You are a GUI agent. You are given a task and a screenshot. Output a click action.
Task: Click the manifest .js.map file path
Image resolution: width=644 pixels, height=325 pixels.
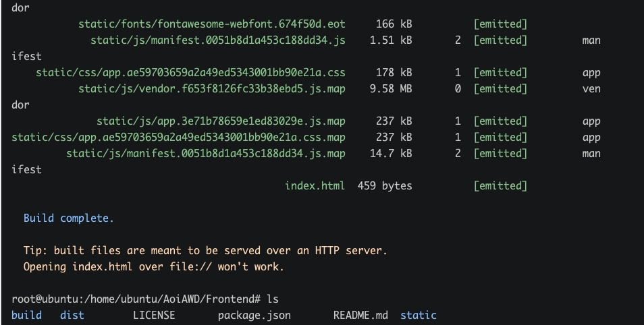205,154
